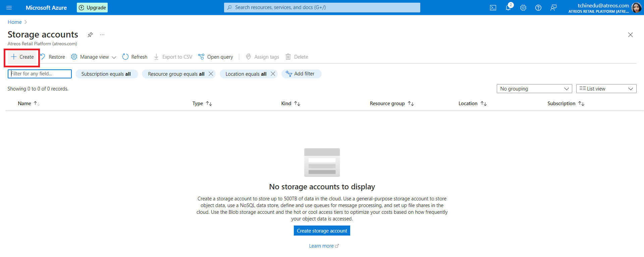The image size is (644, 257).
Task: Click the Microsoft Azure logo text
Action: 46,8
